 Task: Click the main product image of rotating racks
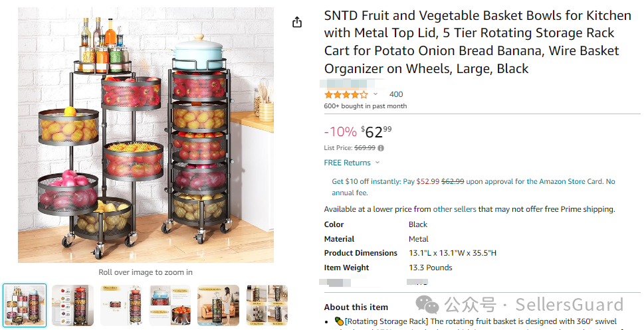[145, 135]
